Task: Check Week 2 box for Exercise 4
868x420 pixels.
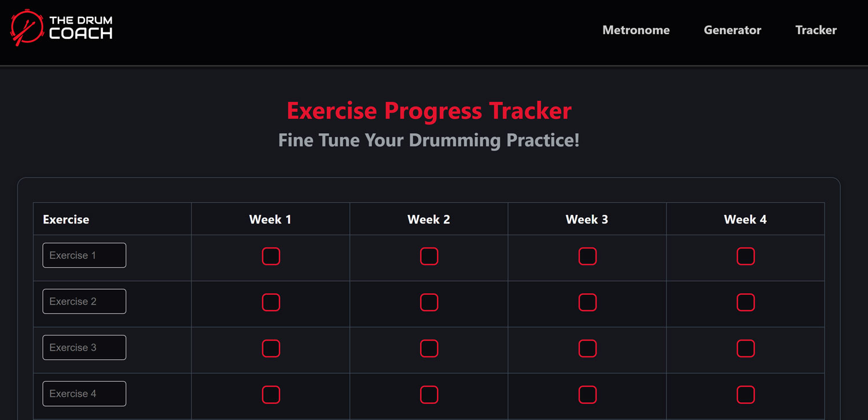Action: click(x=429, y=395)
